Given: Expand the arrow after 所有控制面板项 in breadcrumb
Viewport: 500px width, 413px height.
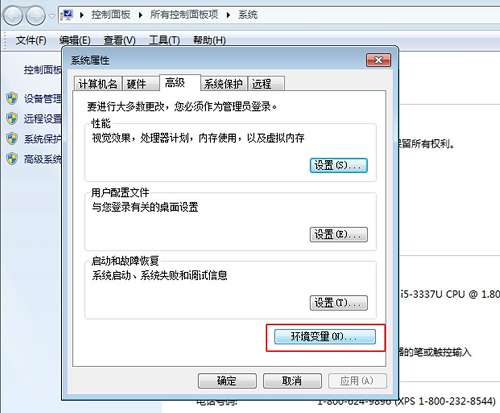Looking at the screenshot, I should pos(228,15).
